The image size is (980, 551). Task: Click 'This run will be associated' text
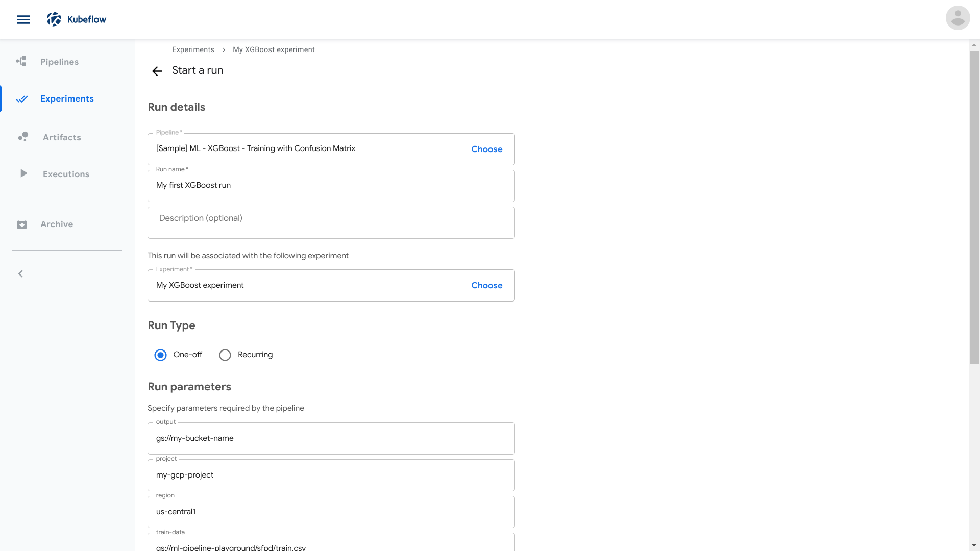(248, 256)
